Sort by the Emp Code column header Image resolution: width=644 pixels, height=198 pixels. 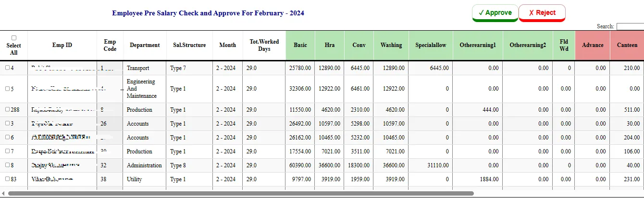point(110,46)
